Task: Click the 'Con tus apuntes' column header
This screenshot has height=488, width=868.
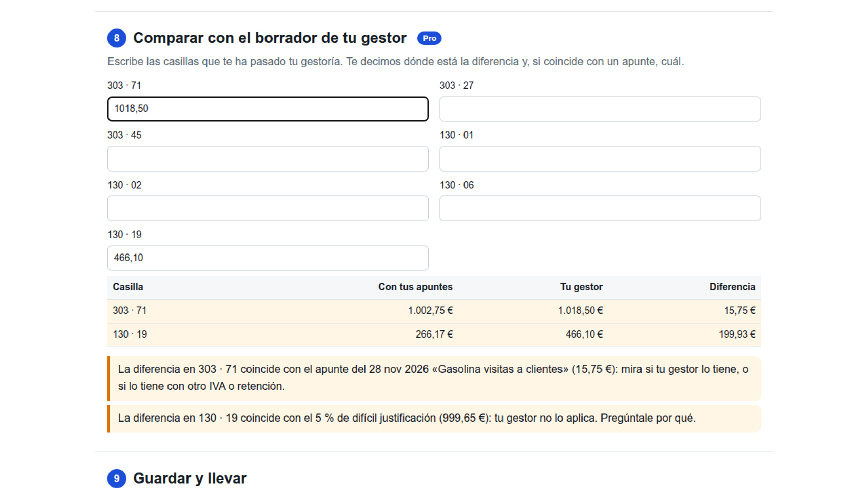Action: [415, 287]
